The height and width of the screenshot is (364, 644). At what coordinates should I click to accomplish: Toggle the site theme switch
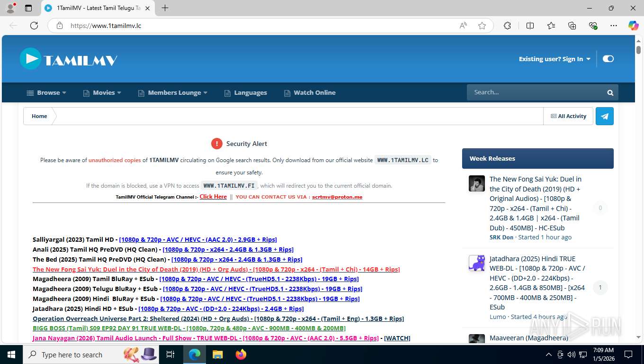tap(608, 59)
